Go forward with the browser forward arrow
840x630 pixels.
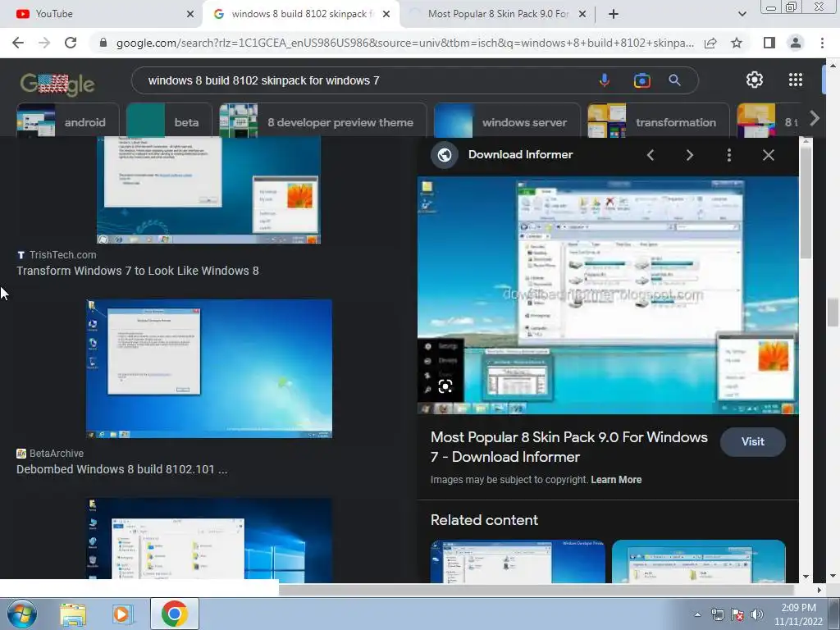[x=44, y=43]
